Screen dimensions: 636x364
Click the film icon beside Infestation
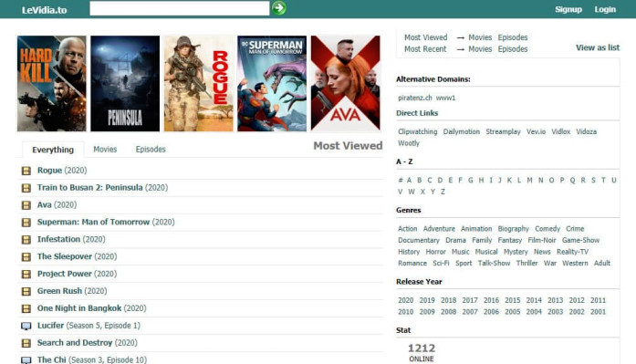[x=26, y=240]
